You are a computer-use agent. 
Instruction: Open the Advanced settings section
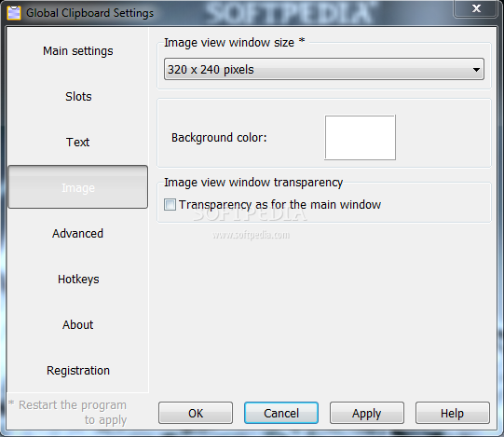[77, 234]
